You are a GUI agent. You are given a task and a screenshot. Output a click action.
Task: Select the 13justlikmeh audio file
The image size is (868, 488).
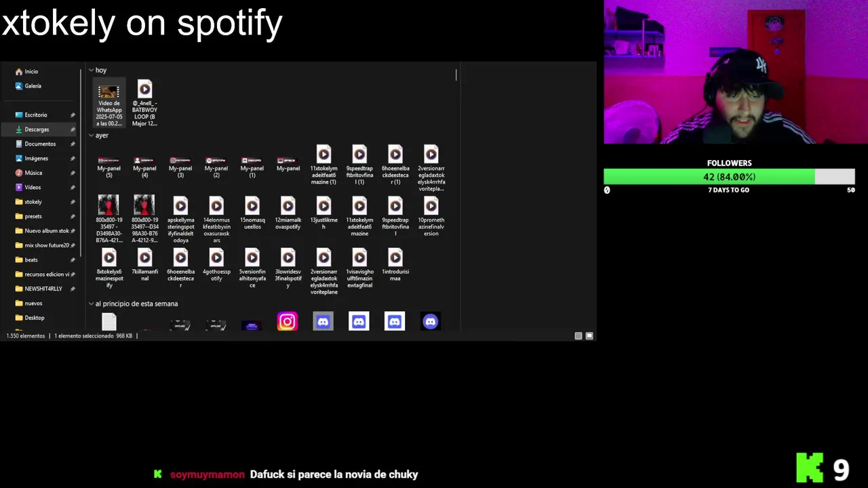323,213
